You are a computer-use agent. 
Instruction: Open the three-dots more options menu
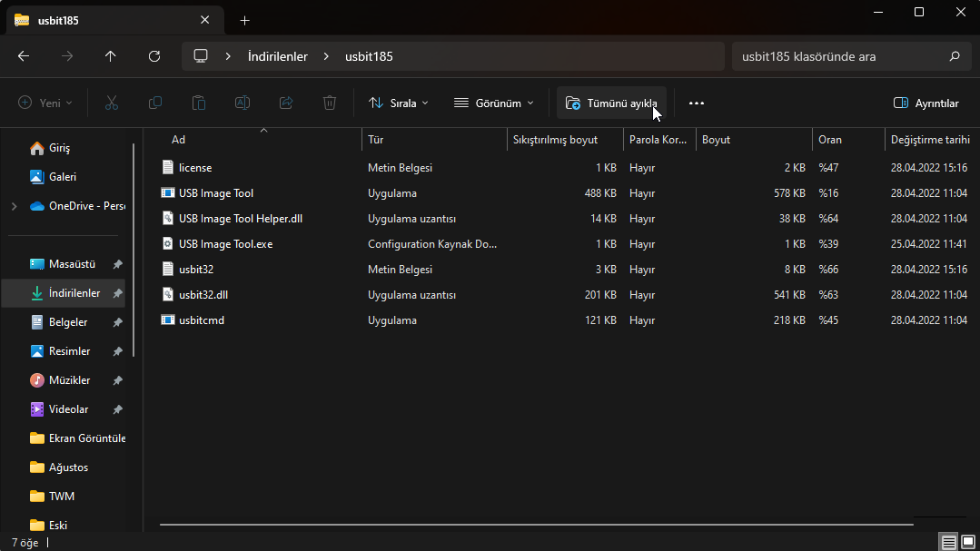click(x=697, y=103)
